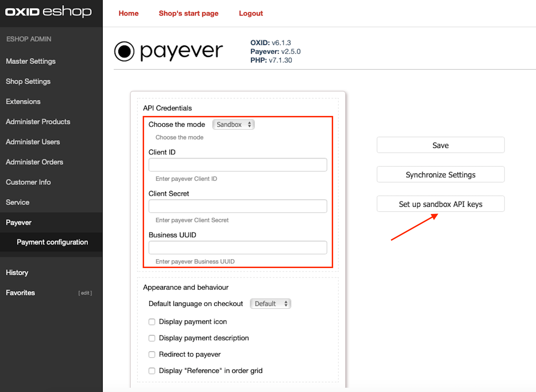Click the Favorites edit link

click(85, 293)
